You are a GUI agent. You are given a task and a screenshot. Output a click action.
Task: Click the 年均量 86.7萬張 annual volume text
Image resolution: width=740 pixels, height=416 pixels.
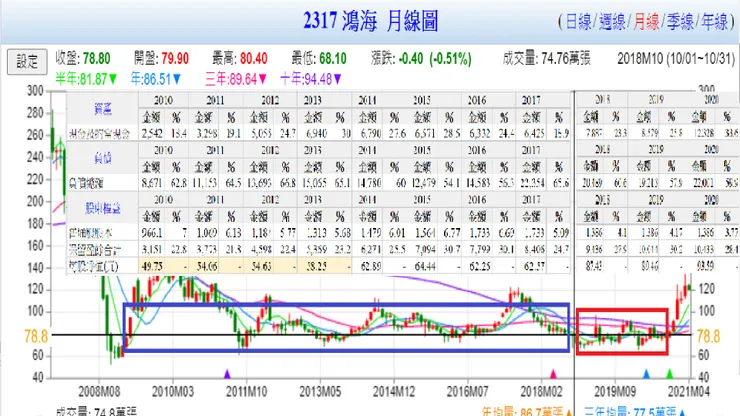coord(527,411)
